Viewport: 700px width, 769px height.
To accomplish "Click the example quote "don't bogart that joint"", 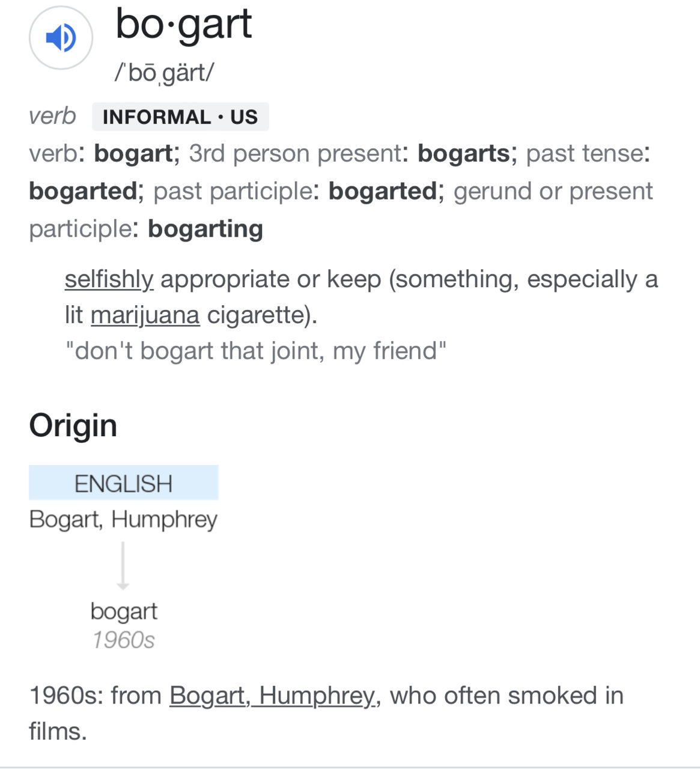I will 255,351.
